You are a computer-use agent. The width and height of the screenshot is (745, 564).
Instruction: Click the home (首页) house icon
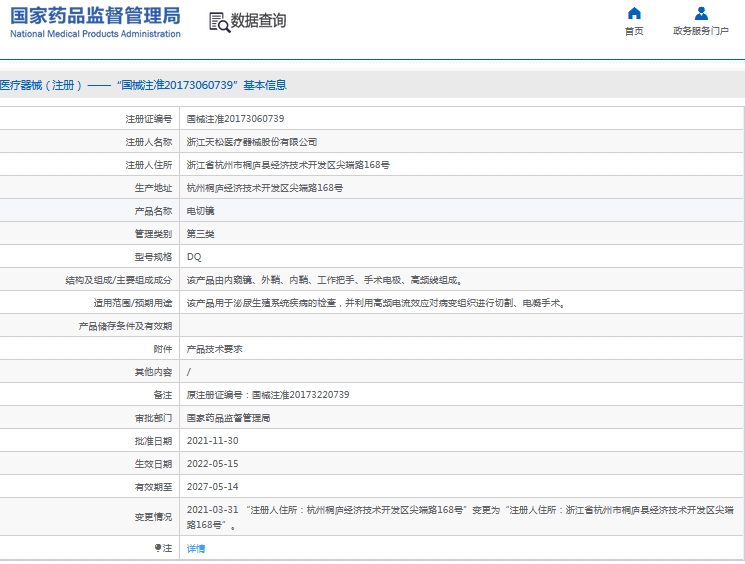[x=634, y=13]
